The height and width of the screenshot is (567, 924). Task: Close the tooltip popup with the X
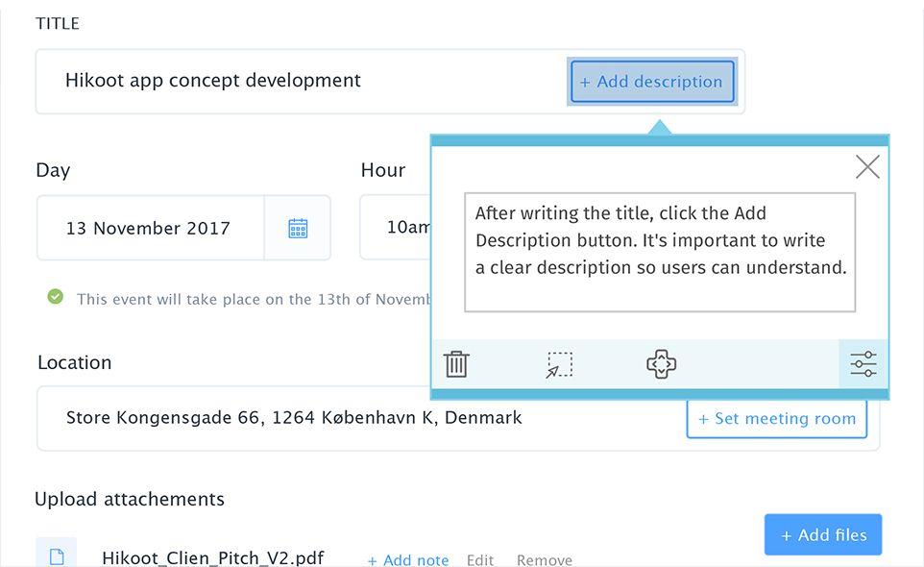[866, 167]
